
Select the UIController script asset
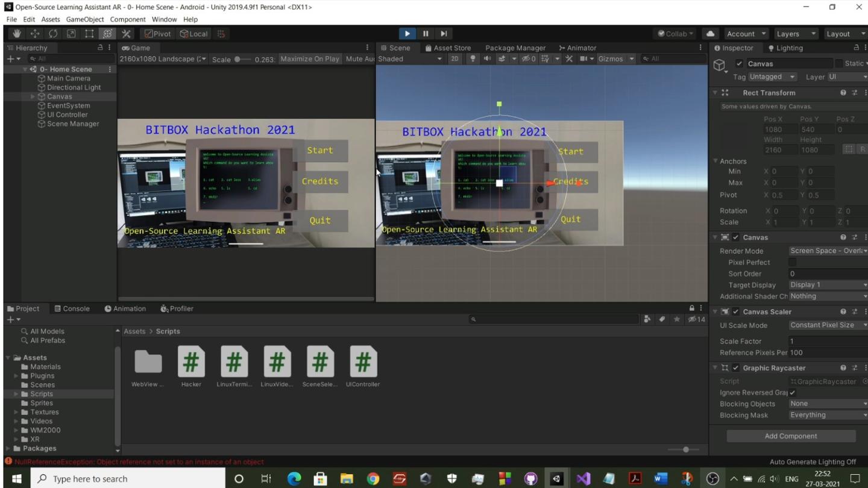tap(363, 366)
